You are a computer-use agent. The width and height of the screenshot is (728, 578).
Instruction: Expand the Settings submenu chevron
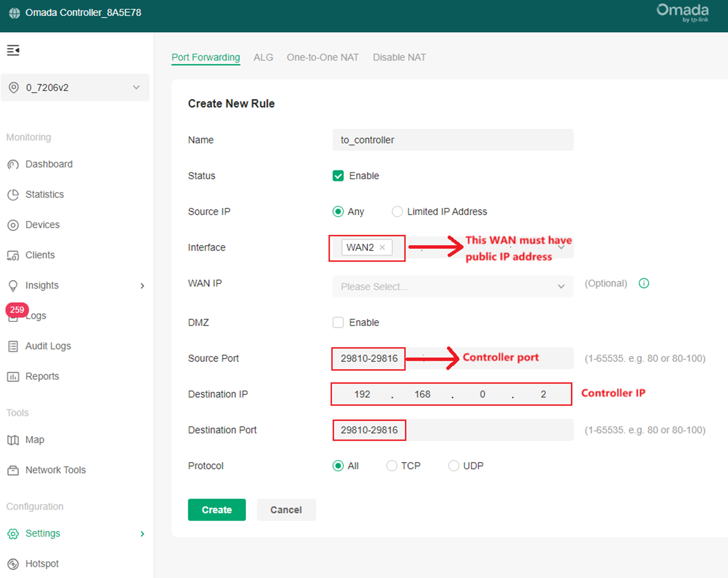[x=142, y=534]
